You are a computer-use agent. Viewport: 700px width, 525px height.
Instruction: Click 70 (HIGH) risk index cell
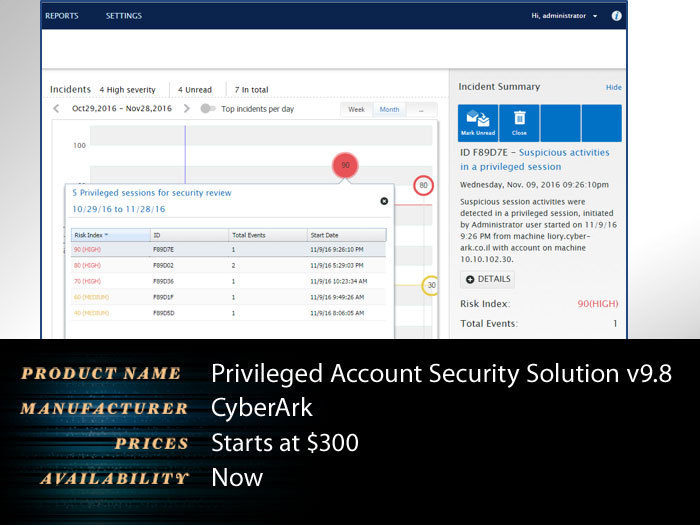[87, 281]
